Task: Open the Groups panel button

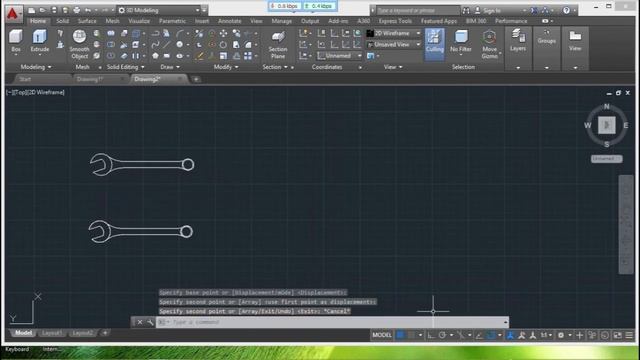Action: point(547,38)
